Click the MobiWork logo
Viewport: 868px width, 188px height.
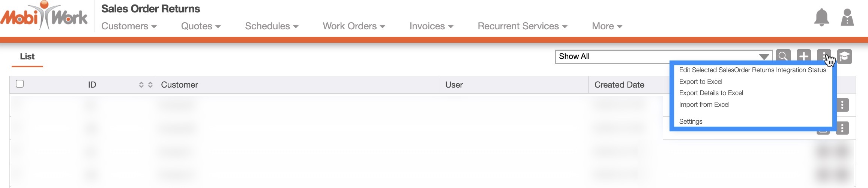(44, 16)
